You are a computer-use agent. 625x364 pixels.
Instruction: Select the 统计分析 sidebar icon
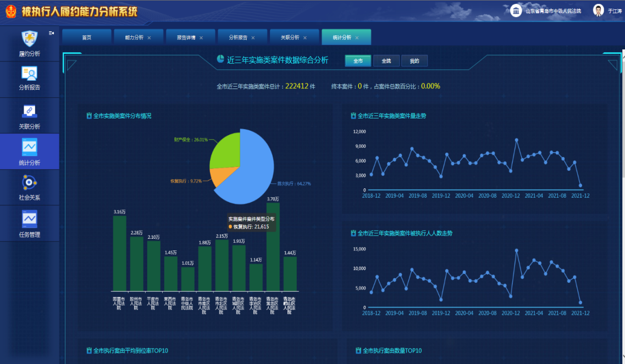30,152
